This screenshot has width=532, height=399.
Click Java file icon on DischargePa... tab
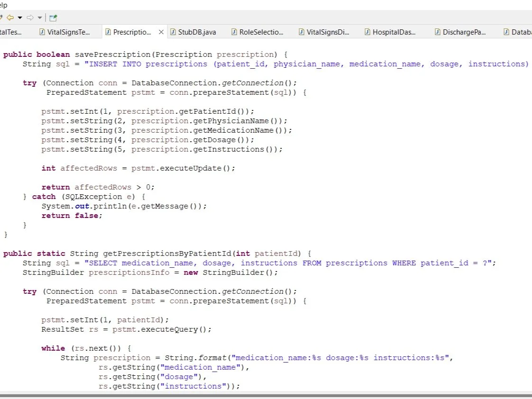[x=438, y=32]
